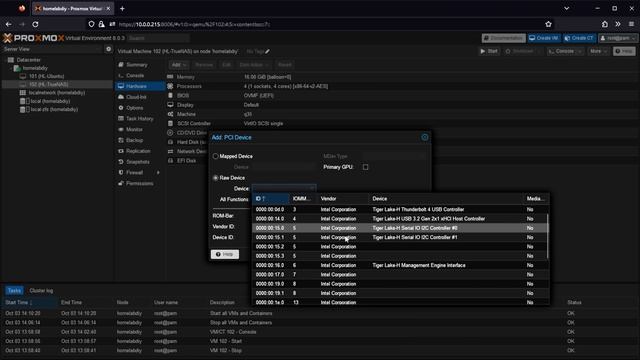The image size is (640, 360).
Task: Open the Monitor section
Action: [x=140, y=129]
